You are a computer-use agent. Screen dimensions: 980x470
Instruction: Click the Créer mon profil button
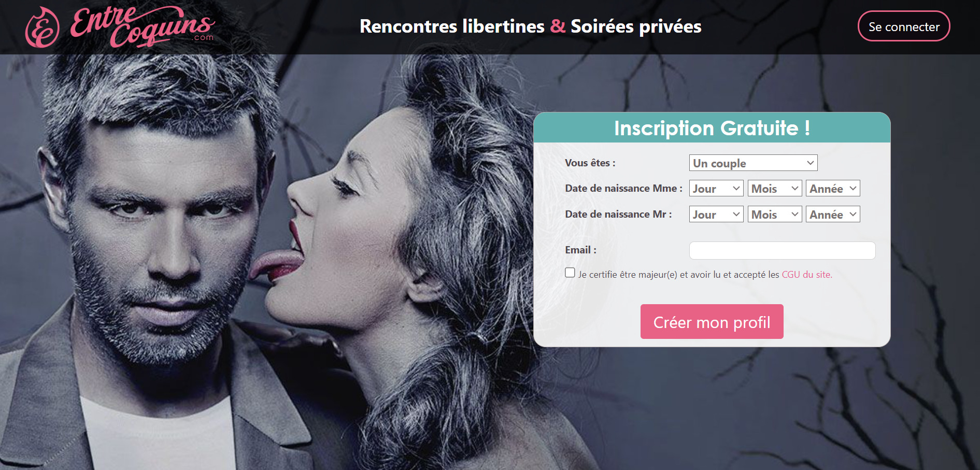[x=712, y=321]
